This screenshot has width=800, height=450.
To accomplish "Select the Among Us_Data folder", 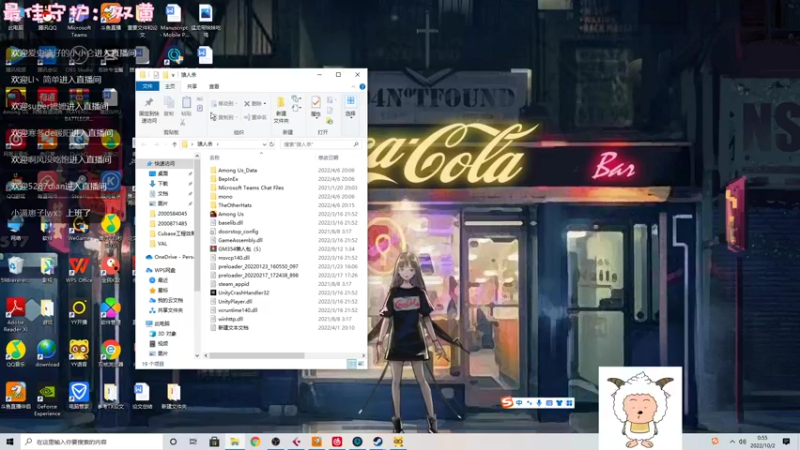I will [x=234, y=170].
